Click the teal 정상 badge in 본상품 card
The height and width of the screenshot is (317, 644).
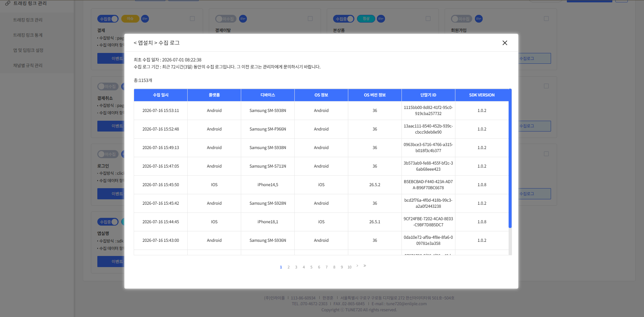tap(366, 19)
